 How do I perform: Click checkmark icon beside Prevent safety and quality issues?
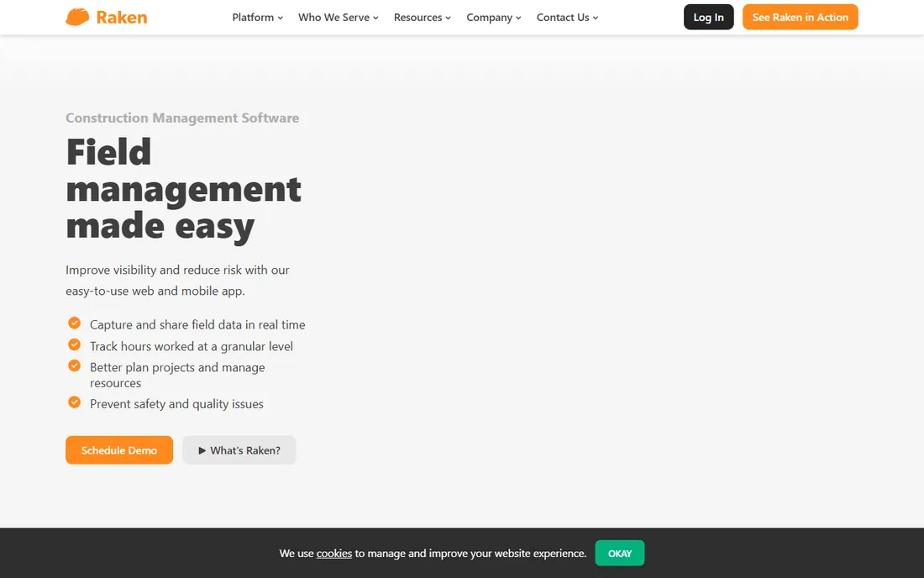pyautogui.click(x=74, y=402)
